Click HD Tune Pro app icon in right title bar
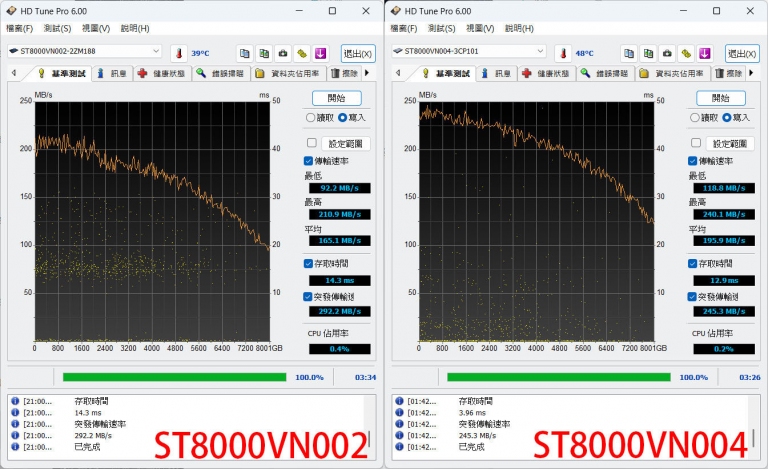This screenshot has width=768, height=469. (x=396, y=11)
